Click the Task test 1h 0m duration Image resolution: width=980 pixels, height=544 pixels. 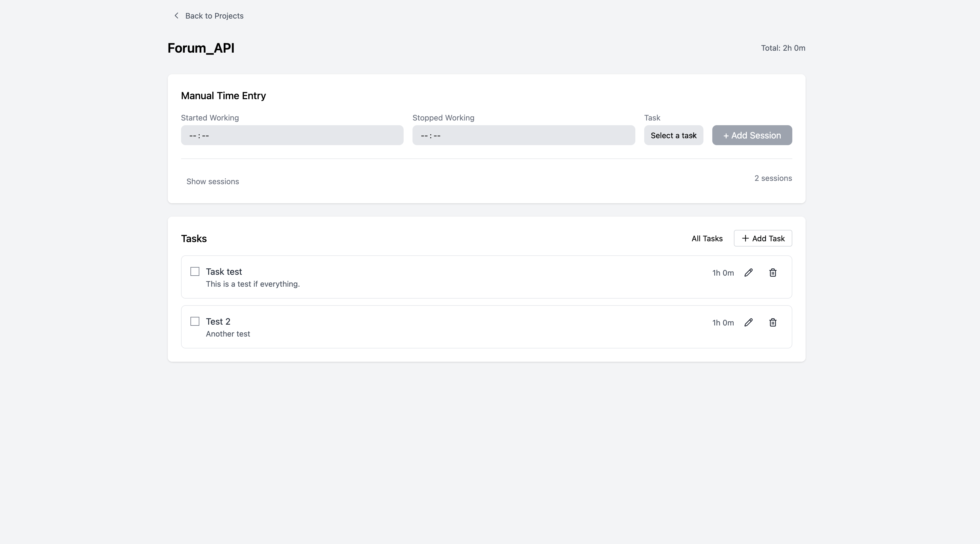click(723, 273)
